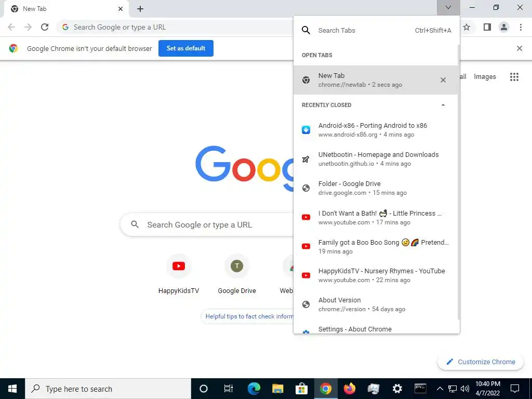This screenshot has width=532, height=399.
Task: Open Cortana circle icon on taskbar
Action: [204, 389]
